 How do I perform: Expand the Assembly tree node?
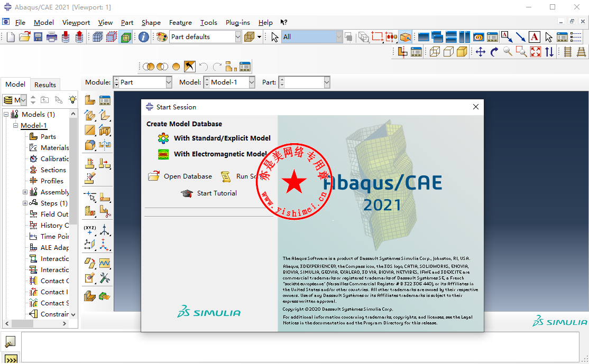pyautogui.click(x=25, y=192)
